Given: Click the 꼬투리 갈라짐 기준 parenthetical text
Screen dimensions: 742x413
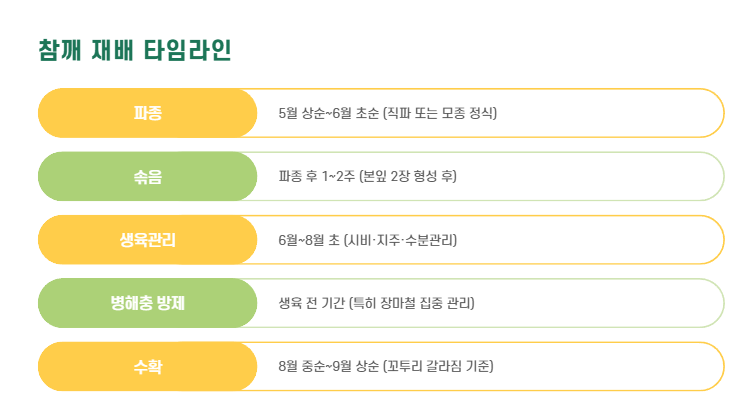Looking at the screenshot, I should [x=438, y=366].
